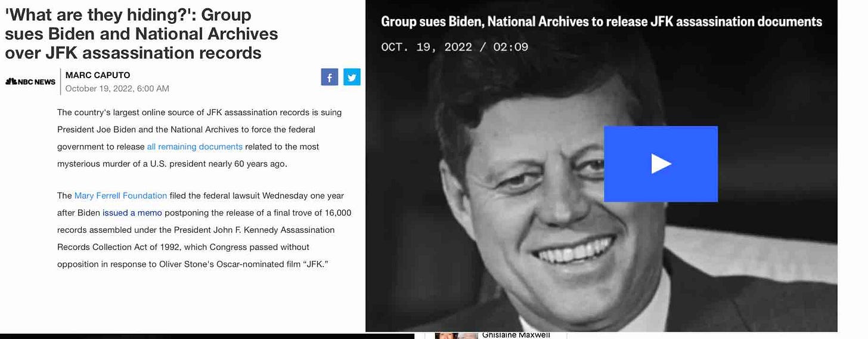
Task: Open the 'all remaining documents' link
Action: (x=195, y=147)
